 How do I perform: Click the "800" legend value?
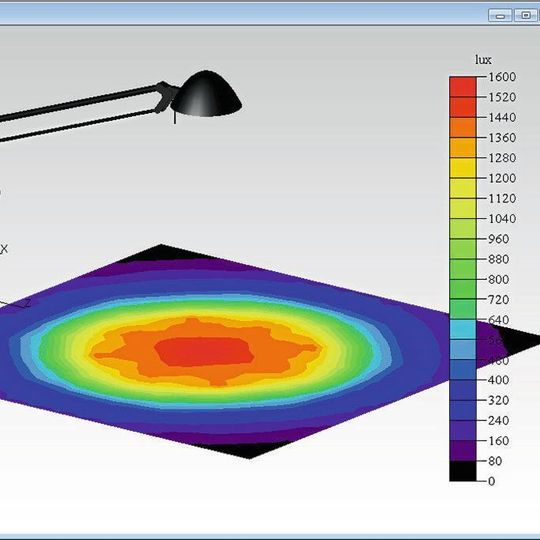click(499, 279)
